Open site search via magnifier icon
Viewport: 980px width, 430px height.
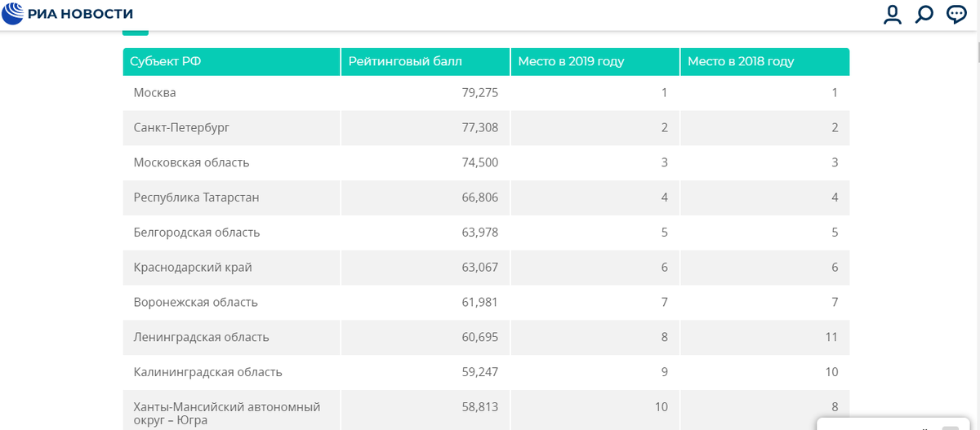924,15
